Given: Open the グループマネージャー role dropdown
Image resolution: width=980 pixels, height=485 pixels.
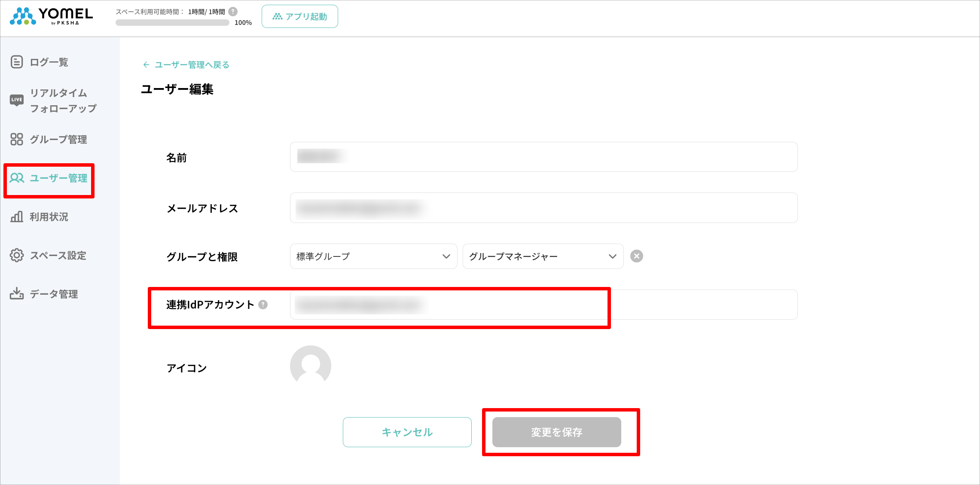Looking at the screenshot, I should [543, 256].
